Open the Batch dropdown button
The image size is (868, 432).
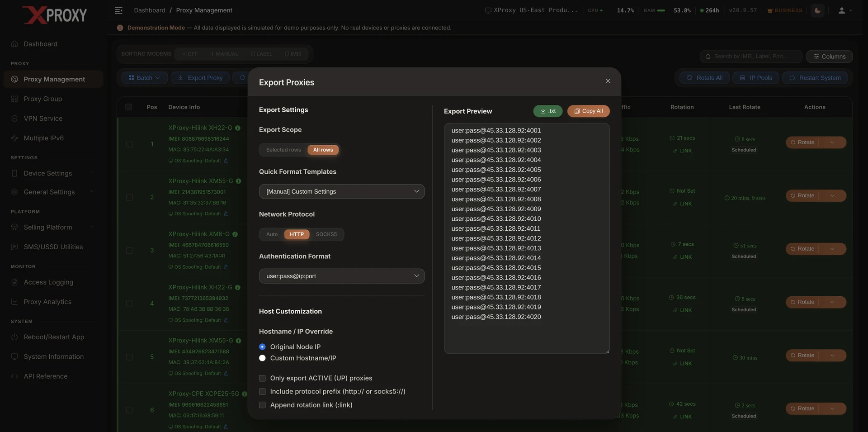(145, 78)
